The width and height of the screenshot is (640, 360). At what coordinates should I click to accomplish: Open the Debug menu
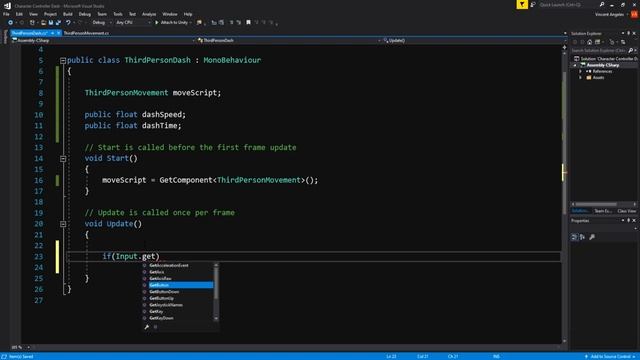84,14
